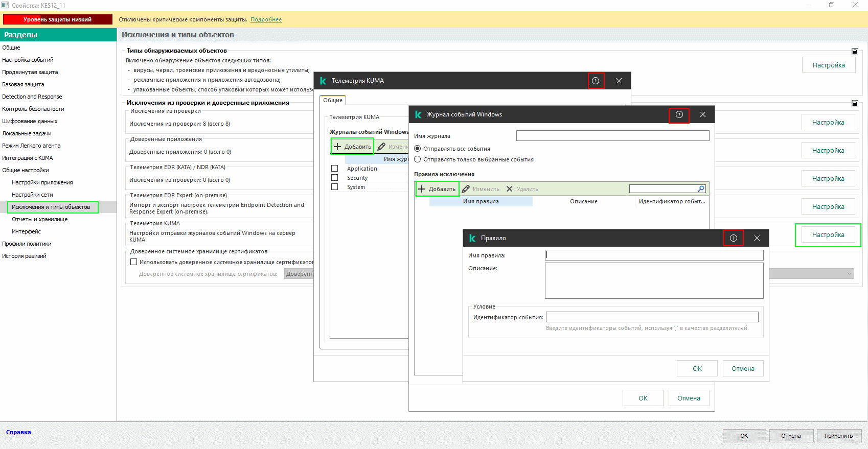Open the Общие tab in Телеметрия KUMA
Viewport: 868px width, 449px height.
[333, 101]
